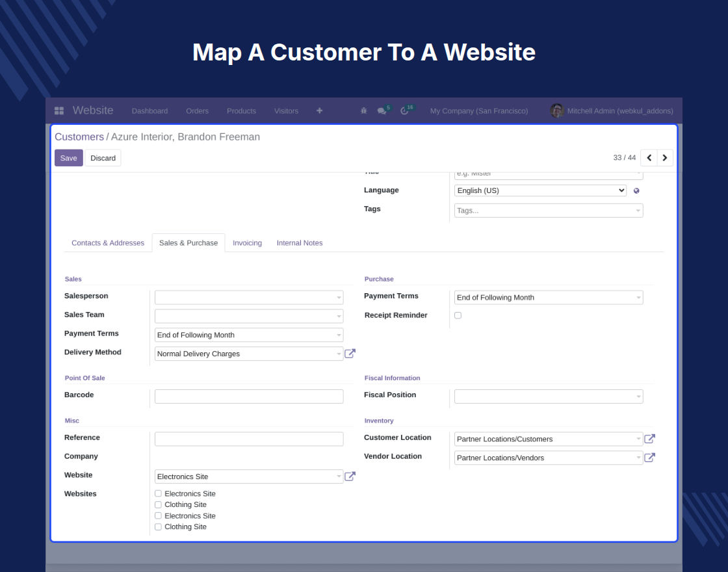Open the Tags dropdown field

coord(549,211)
